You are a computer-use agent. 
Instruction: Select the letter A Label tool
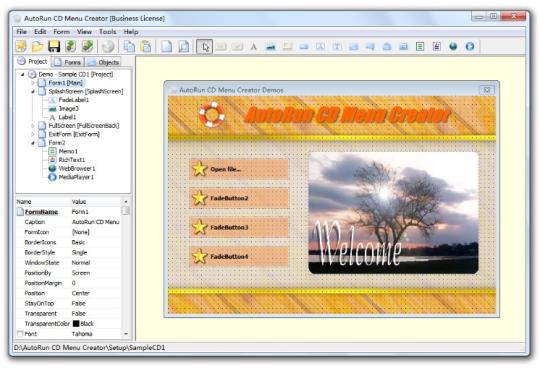[254, 46]
